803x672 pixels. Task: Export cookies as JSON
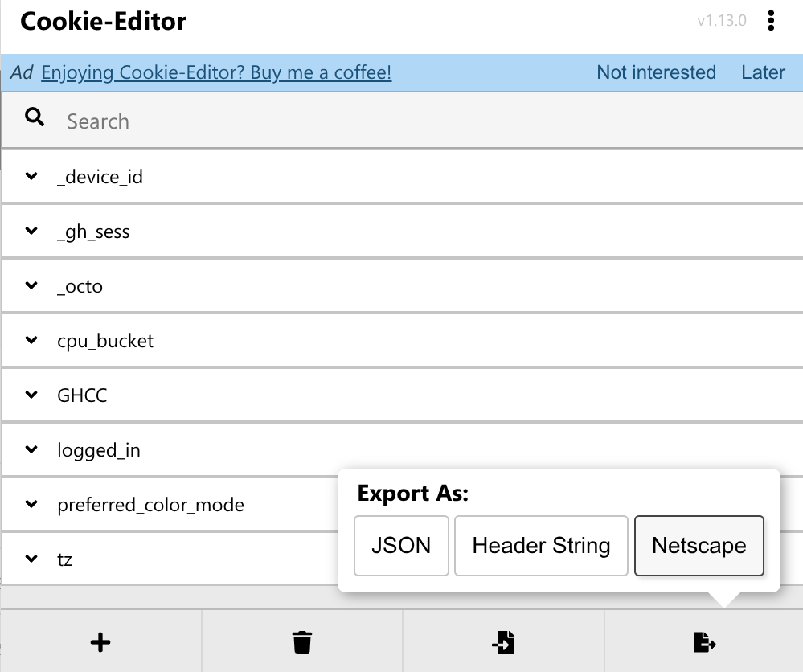tap(401, 546)
